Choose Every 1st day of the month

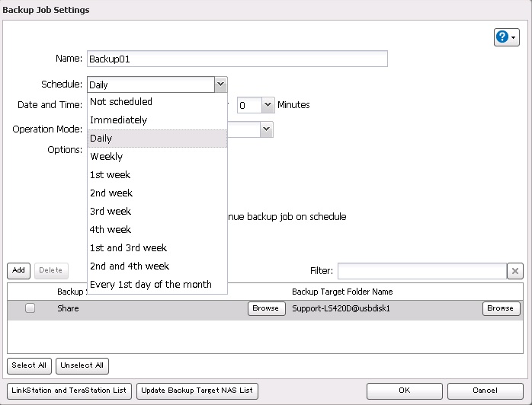[157, 285]
